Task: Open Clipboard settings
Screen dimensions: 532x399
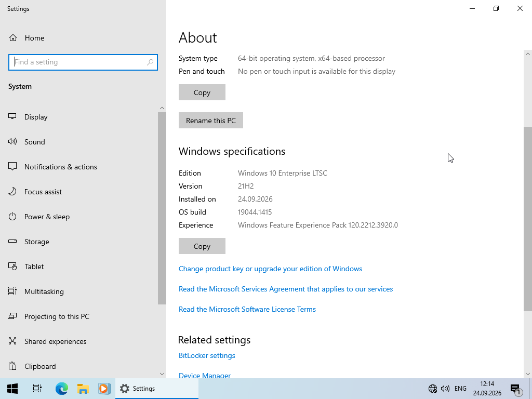Action: 79,366
